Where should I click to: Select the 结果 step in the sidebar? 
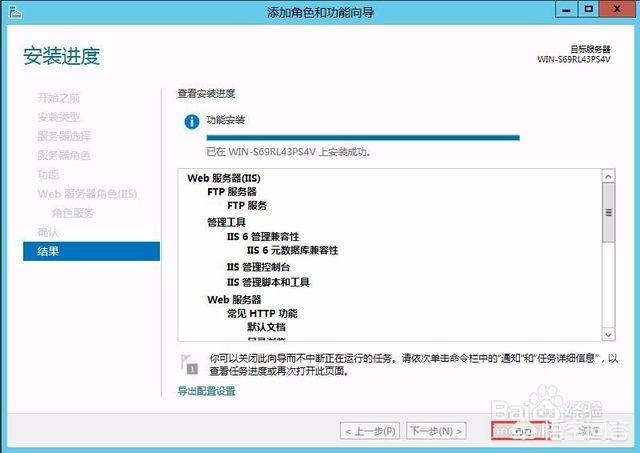pos(91,251)
